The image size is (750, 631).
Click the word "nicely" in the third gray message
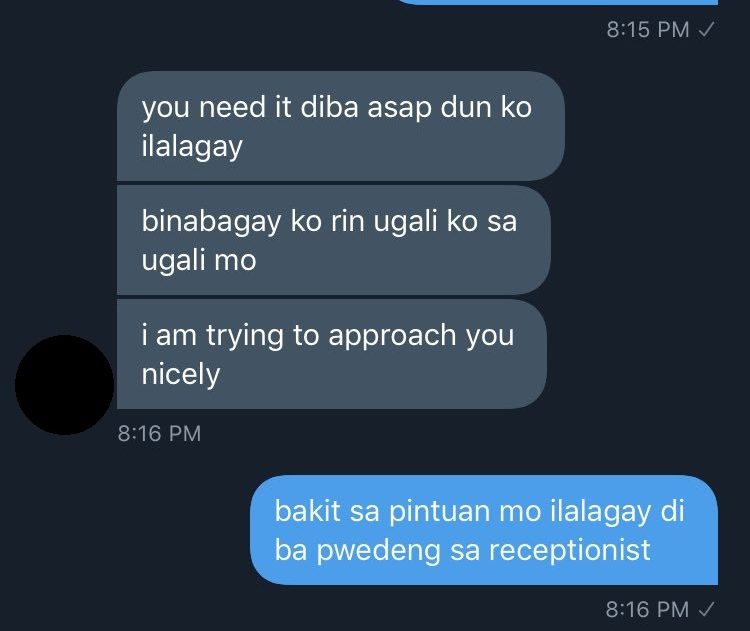181,374
